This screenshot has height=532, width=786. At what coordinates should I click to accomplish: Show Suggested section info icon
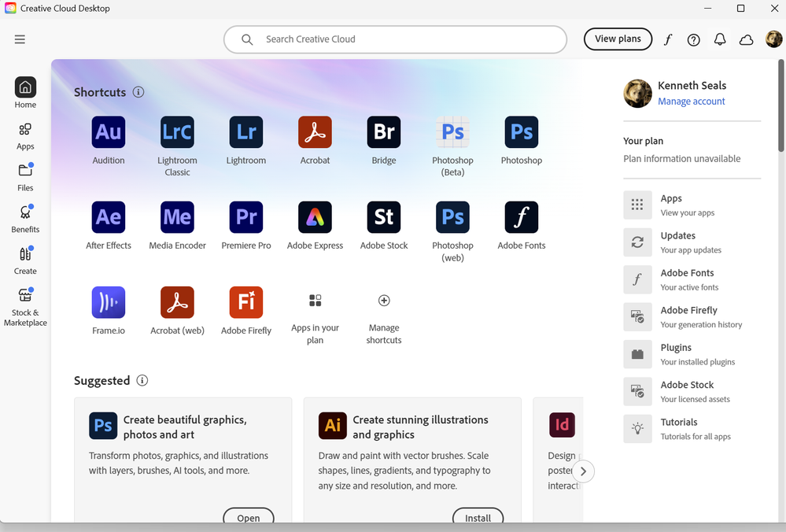142,380
